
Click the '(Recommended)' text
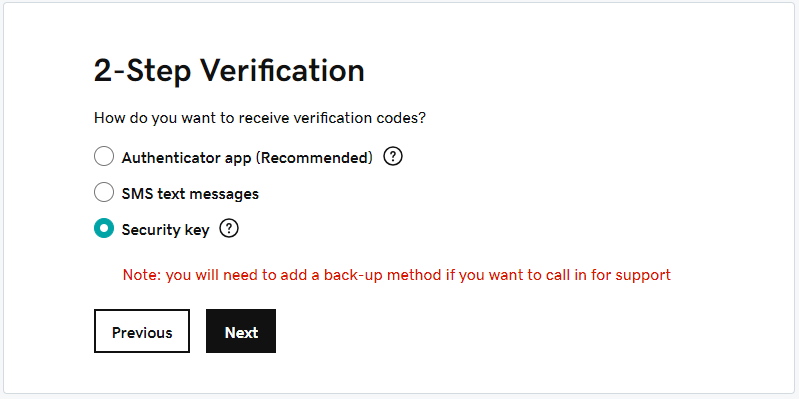coord(314,158)
